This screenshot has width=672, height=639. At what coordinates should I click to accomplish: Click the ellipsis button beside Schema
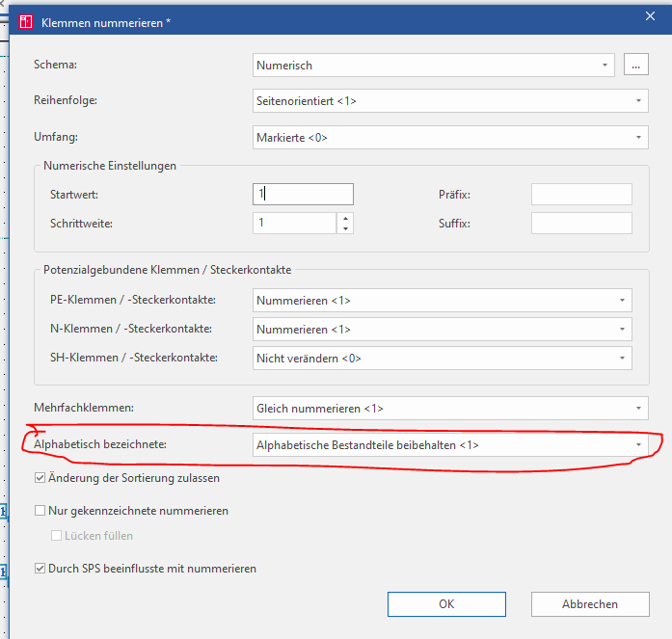point(635,65)
